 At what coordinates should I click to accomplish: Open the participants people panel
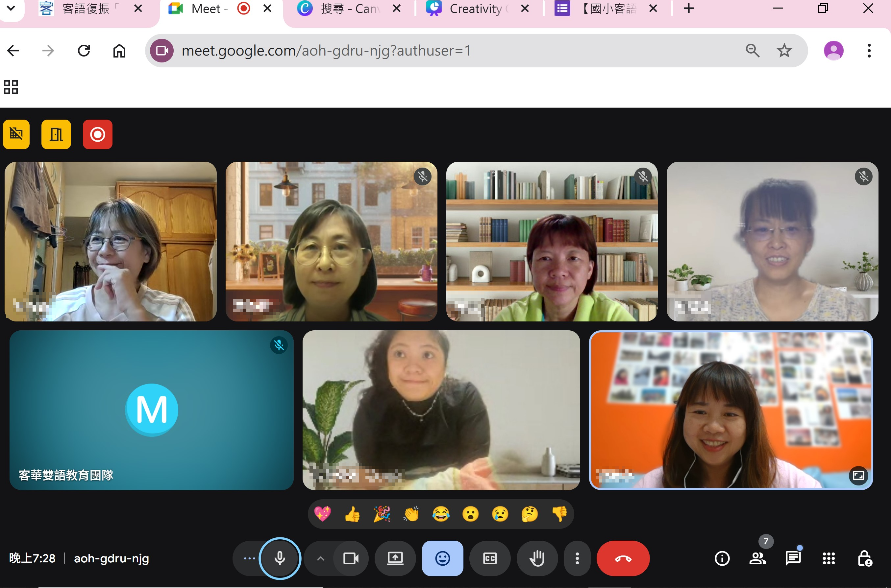(757, 558)
